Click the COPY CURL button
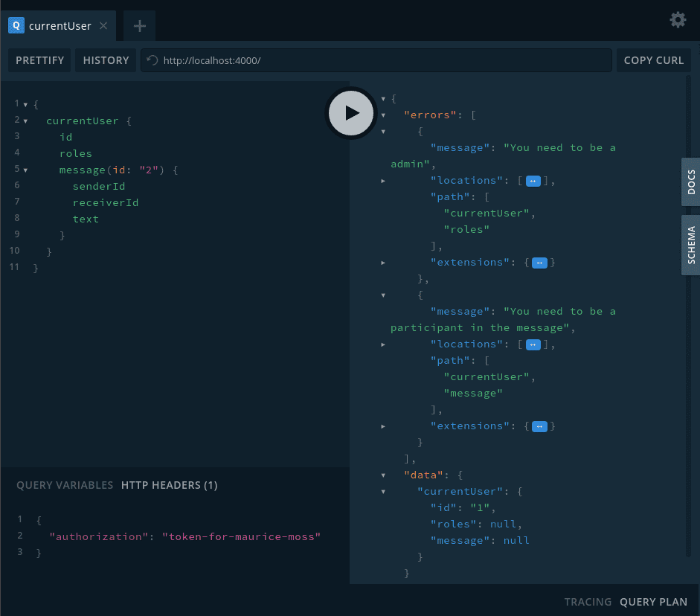 coord(653,60)
